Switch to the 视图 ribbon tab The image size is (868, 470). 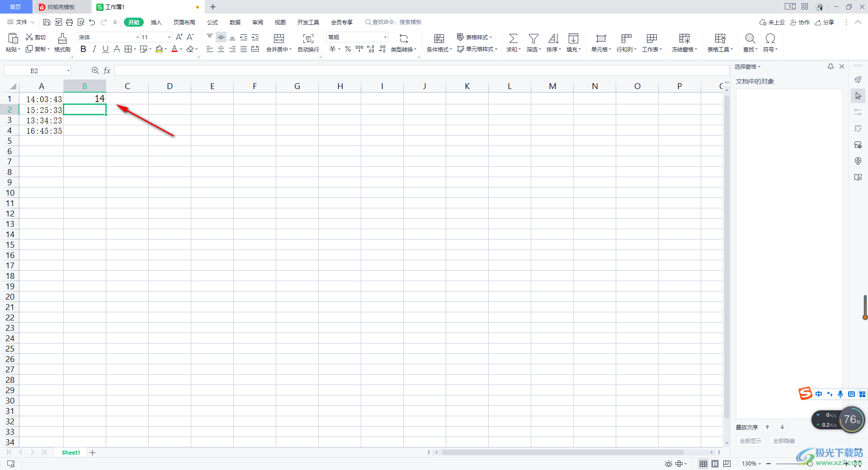pos(280,22)
